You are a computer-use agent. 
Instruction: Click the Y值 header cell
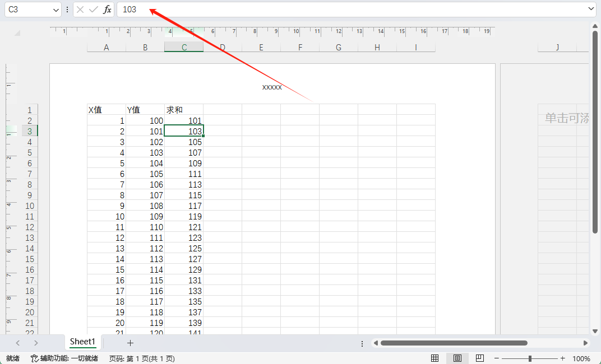[145, 110]
